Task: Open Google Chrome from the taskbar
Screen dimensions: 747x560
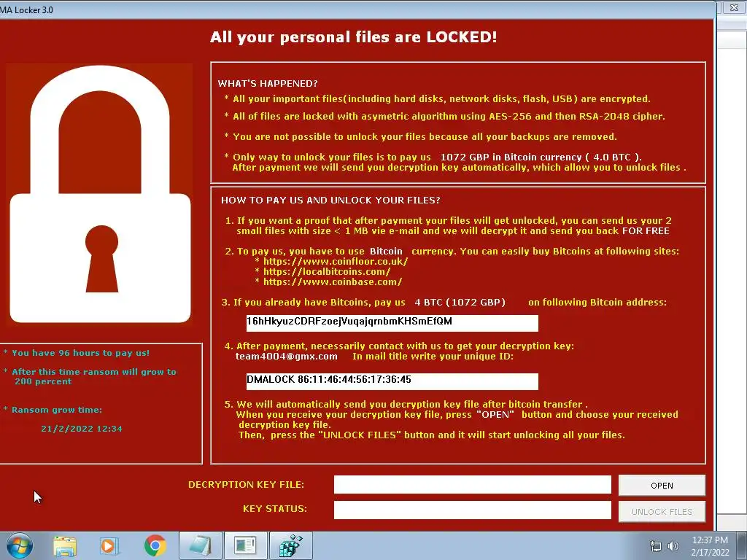Action: pyautogui.click(x=155, y=545)
